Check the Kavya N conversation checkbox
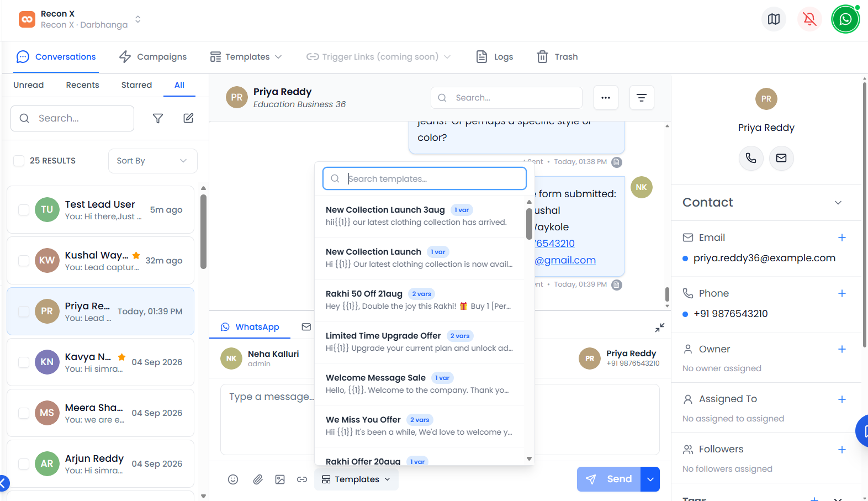 coord(24,362)
